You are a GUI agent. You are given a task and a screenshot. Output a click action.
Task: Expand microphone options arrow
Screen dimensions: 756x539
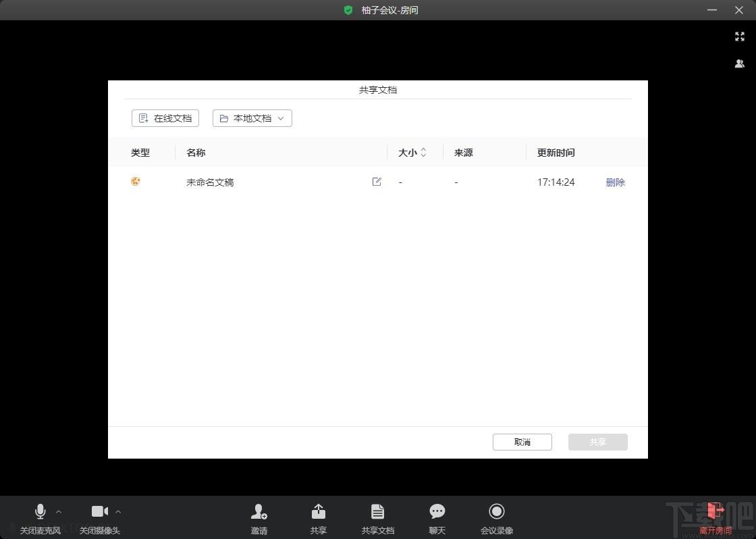click(x=59, y=511)
